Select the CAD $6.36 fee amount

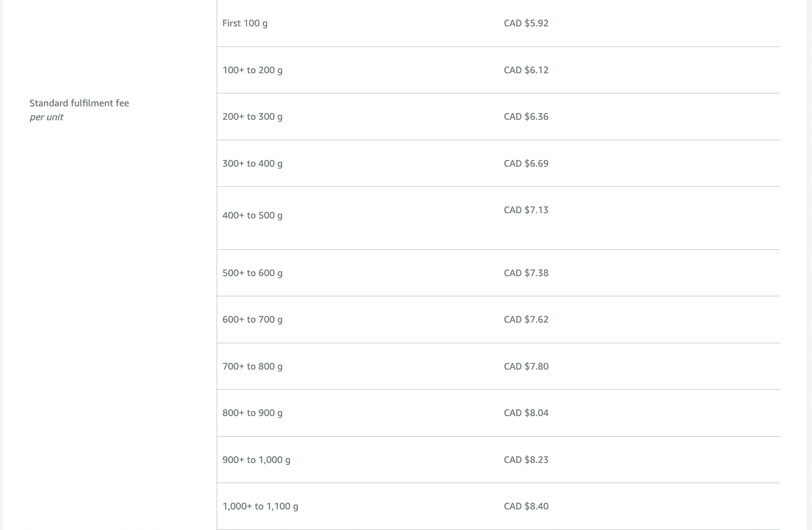point(526,117)
